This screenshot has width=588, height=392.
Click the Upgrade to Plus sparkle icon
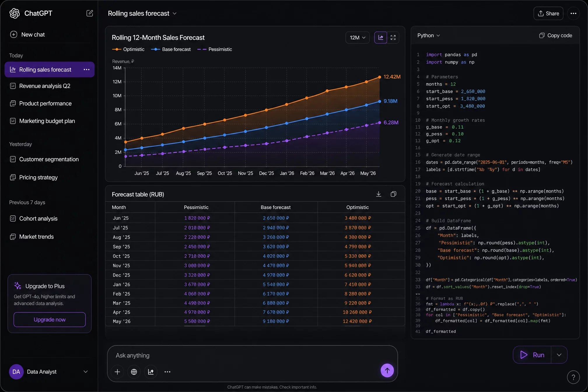click(x=17, y=286)
